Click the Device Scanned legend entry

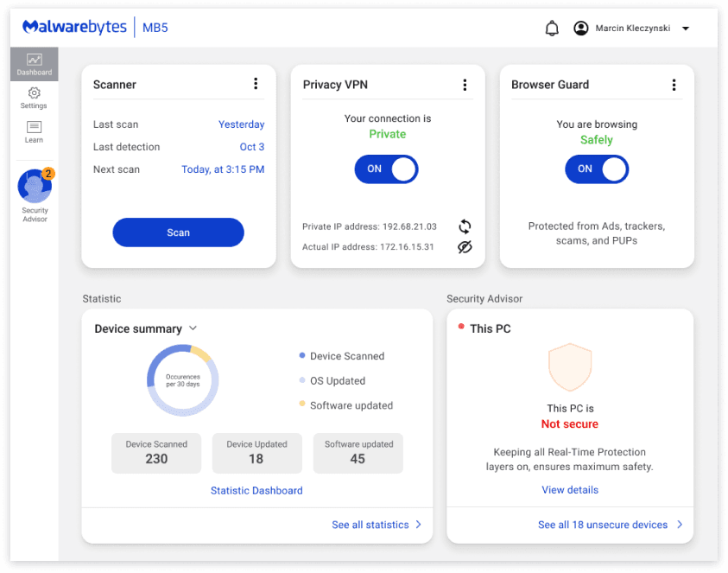tap(342, 356)
